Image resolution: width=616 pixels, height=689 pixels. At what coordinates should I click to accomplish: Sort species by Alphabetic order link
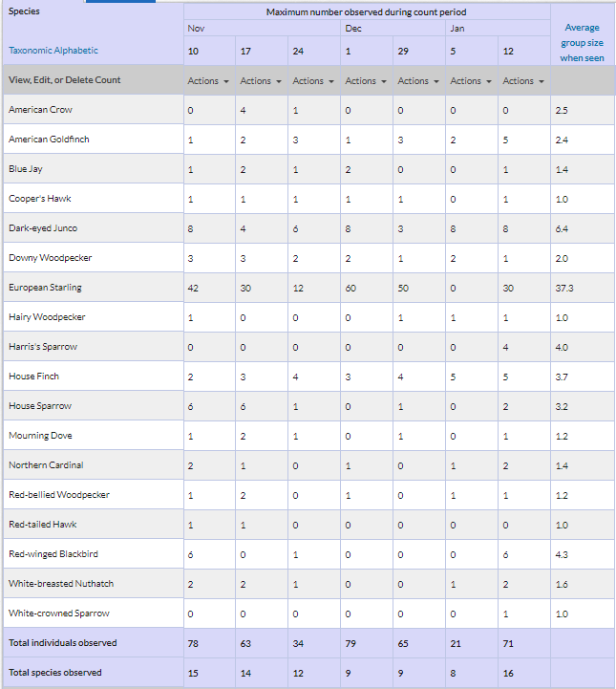74,51
